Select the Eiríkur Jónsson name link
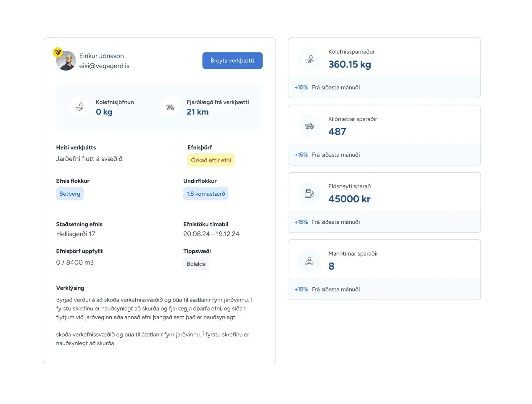 coord(102,56)
